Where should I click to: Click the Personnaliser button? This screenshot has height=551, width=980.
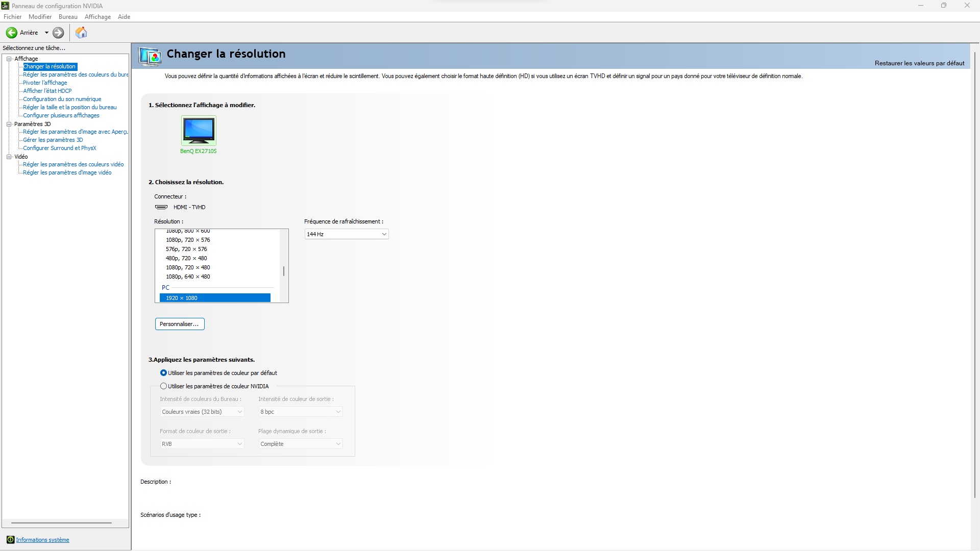coord(180,324)
